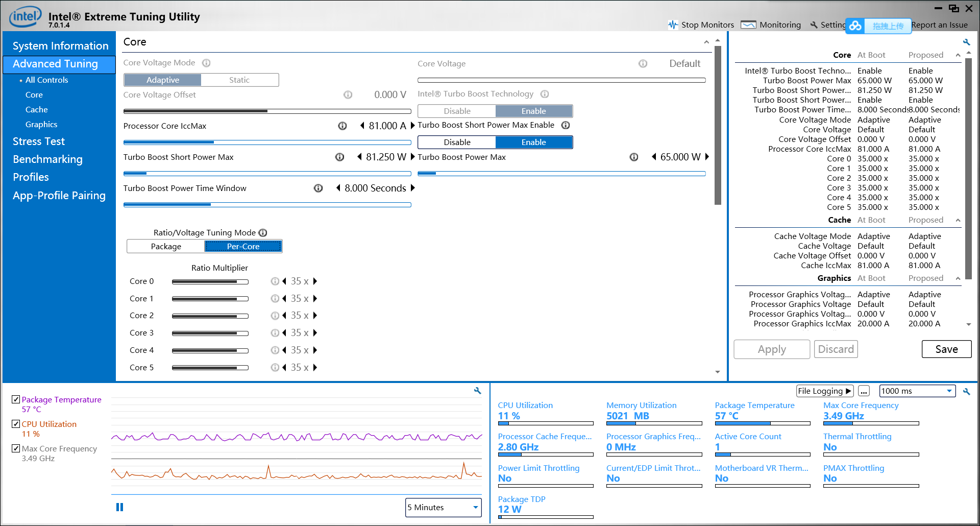Expand the File Logging option

(824, 391)
